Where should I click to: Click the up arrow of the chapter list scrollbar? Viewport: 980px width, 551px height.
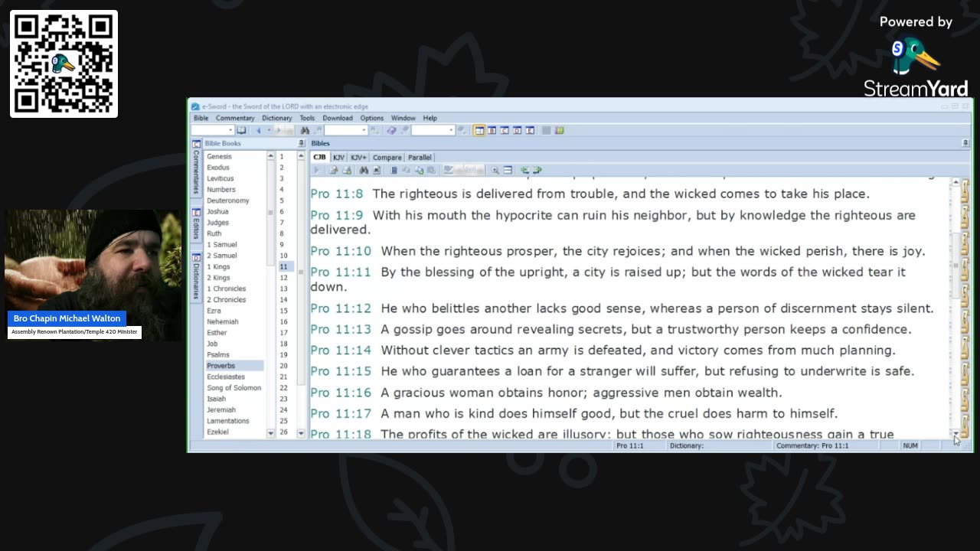[300, 156]
